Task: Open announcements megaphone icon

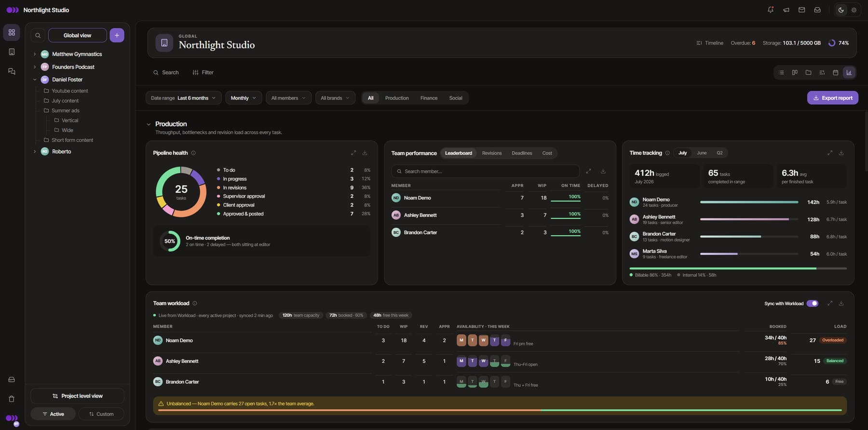Action: point(786,10)
